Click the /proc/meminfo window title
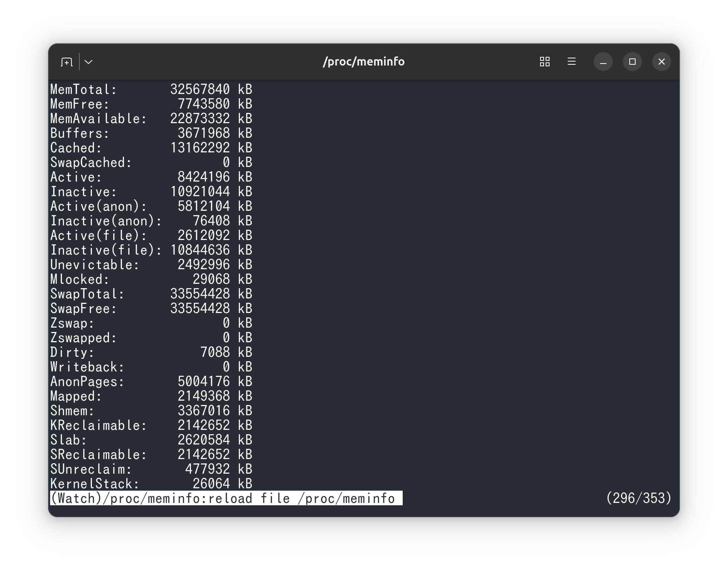 (364, 62)
